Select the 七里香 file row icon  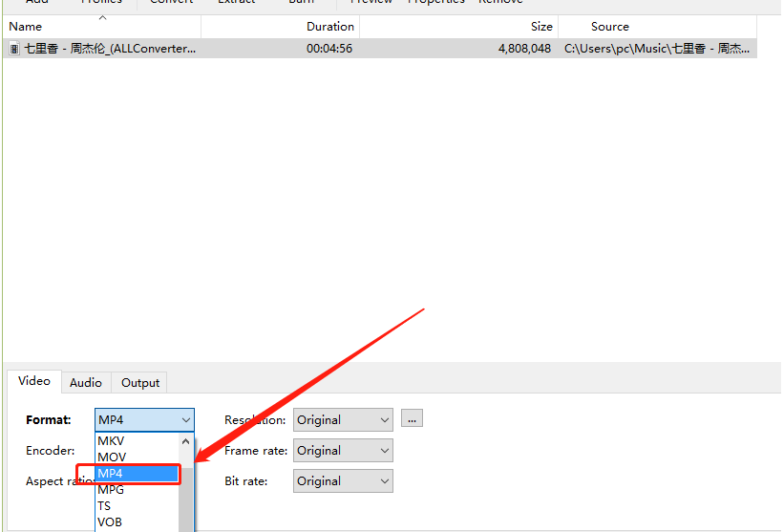click(14, 49)
